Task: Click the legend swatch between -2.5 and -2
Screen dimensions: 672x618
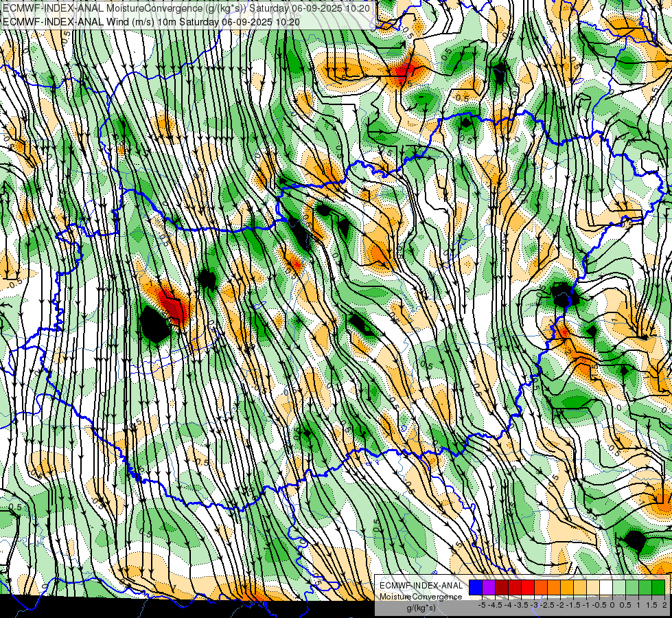Action: [554, 587]
